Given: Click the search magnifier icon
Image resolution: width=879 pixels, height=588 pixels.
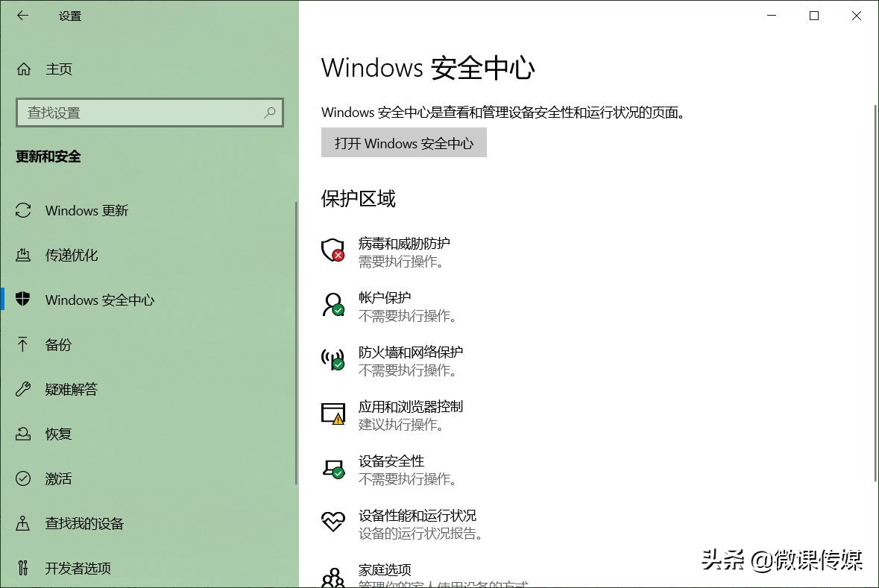Looking at the screenshot, I should 270,113.
